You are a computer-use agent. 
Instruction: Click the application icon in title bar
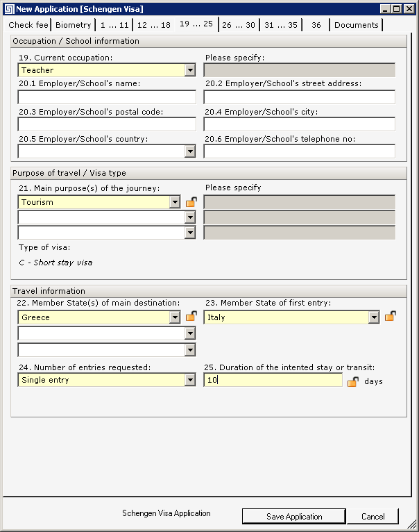click(9, 9)
